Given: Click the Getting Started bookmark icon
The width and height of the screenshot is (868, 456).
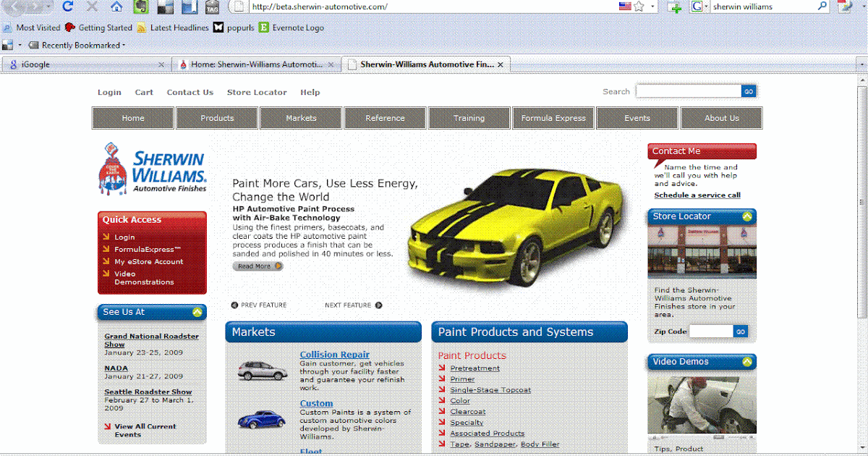Looking at the screenshot, I should point(70,28).
